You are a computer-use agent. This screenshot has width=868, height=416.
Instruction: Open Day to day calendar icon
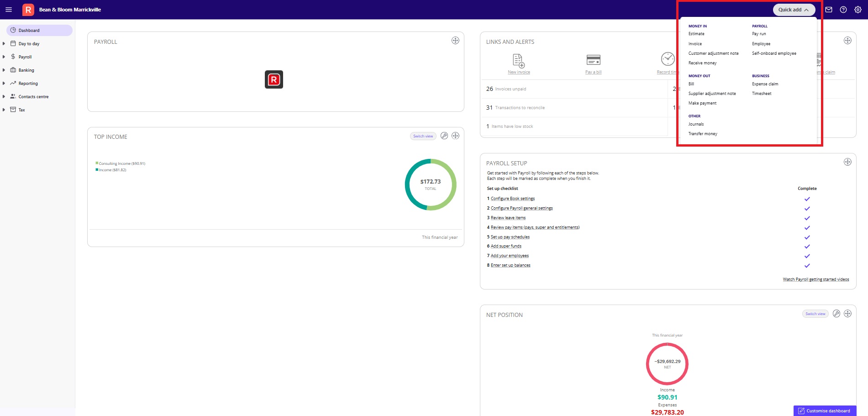point(13,44)
